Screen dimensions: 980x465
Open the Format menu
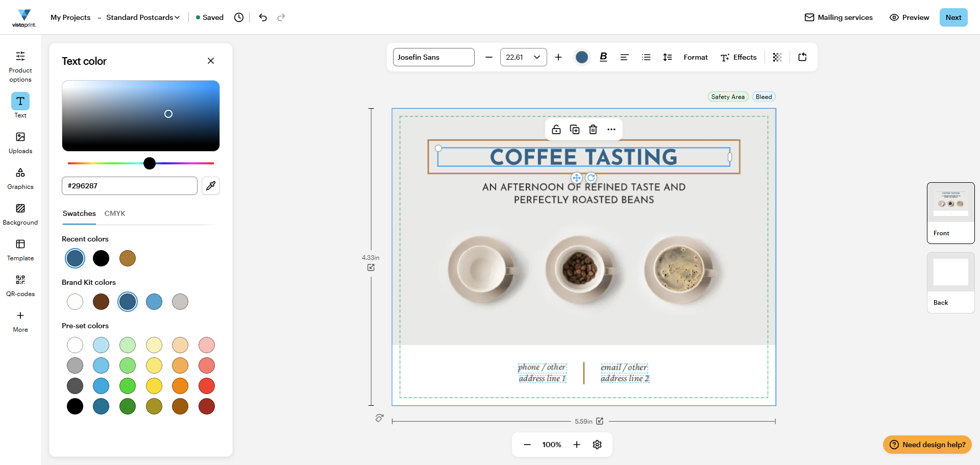click(696, 57)
